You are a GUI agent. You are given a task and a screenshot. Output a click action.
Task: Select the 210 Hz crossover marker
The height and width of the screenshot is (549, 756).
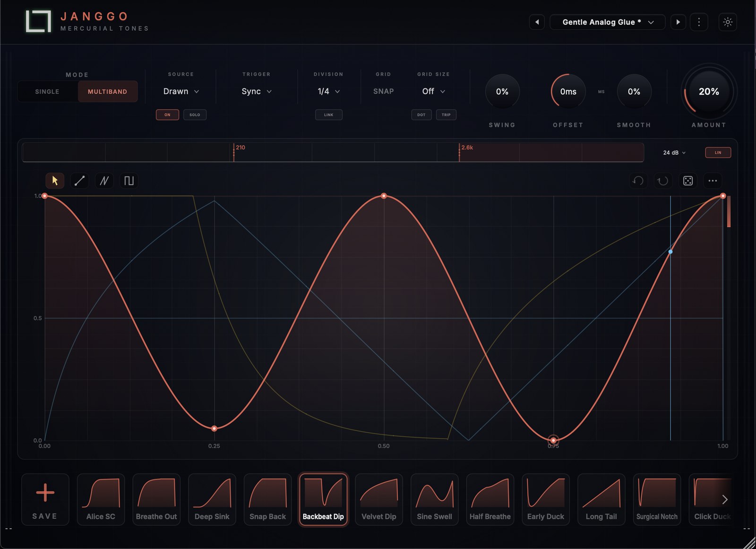(234, 152)
